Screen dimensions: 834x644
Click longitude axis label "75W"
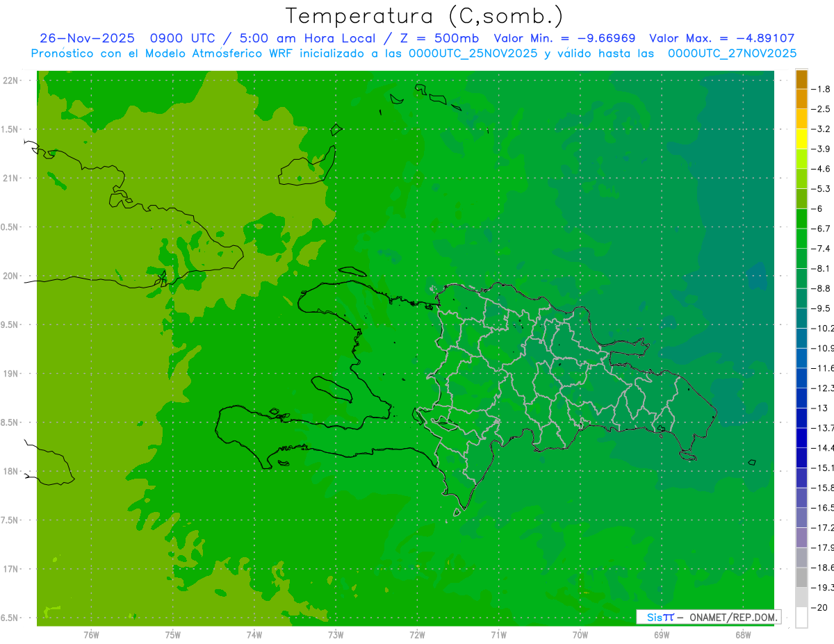coord(172,635)
